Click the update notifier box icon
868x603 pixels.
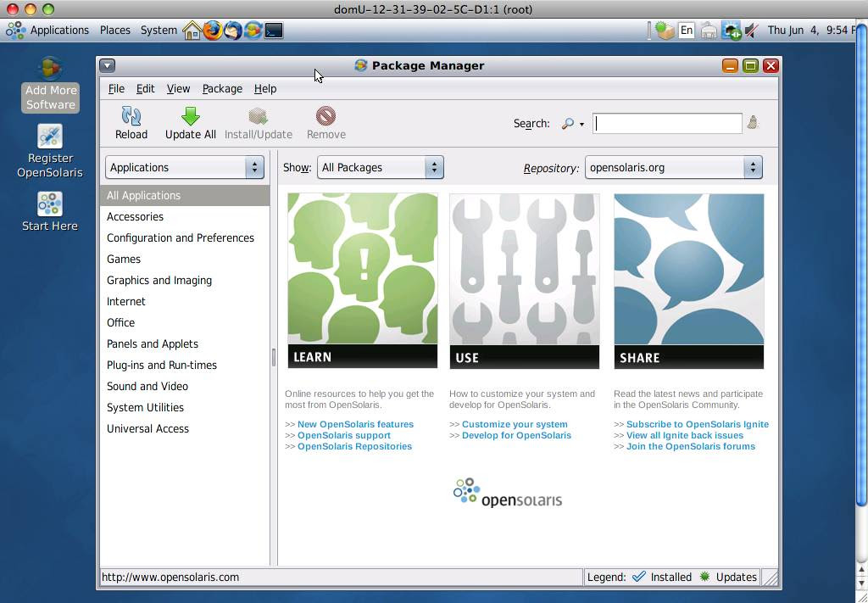point(665,30)
